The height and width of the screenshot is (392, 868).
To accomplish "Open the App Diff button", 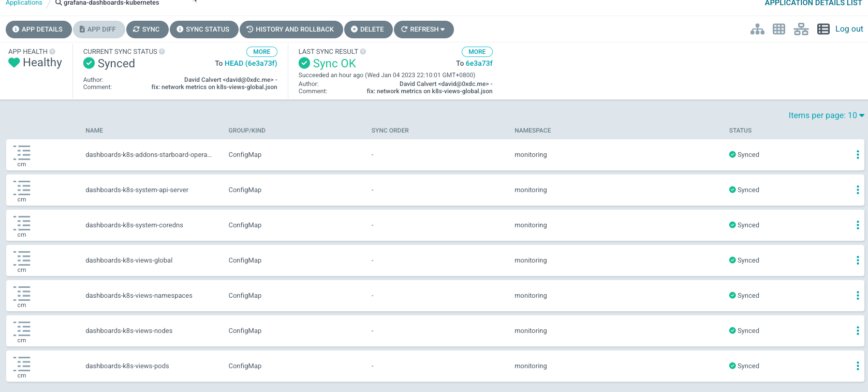I will point(99,30).
